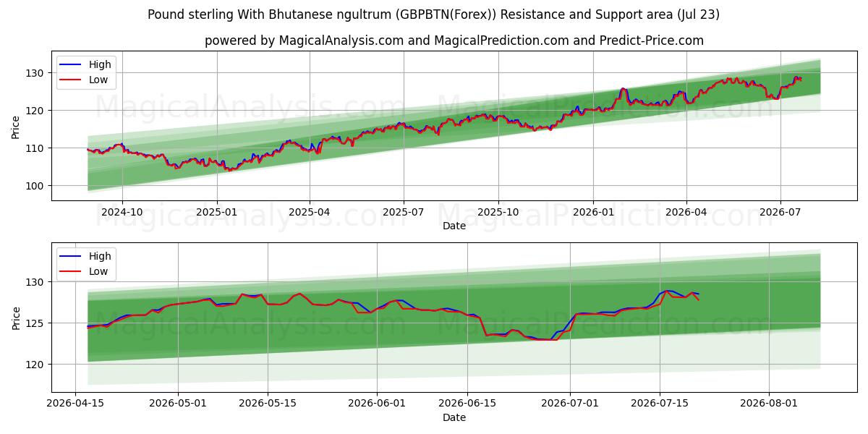
Task: Click the chart title mentioning GBPBTN(Forex)
Action: (433, 14)
